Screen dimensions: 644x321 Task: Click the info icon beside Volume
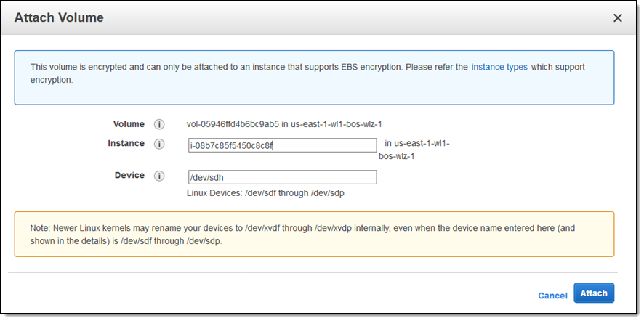pyautogui.click(x=159, y=124)
